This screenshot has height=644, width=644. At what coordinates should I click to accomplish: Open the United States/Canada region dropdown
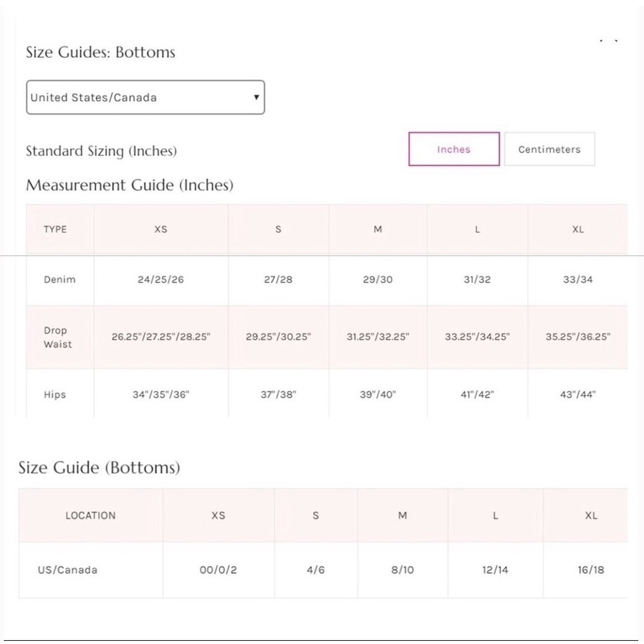pyautogui.click(x=146, y=97)
